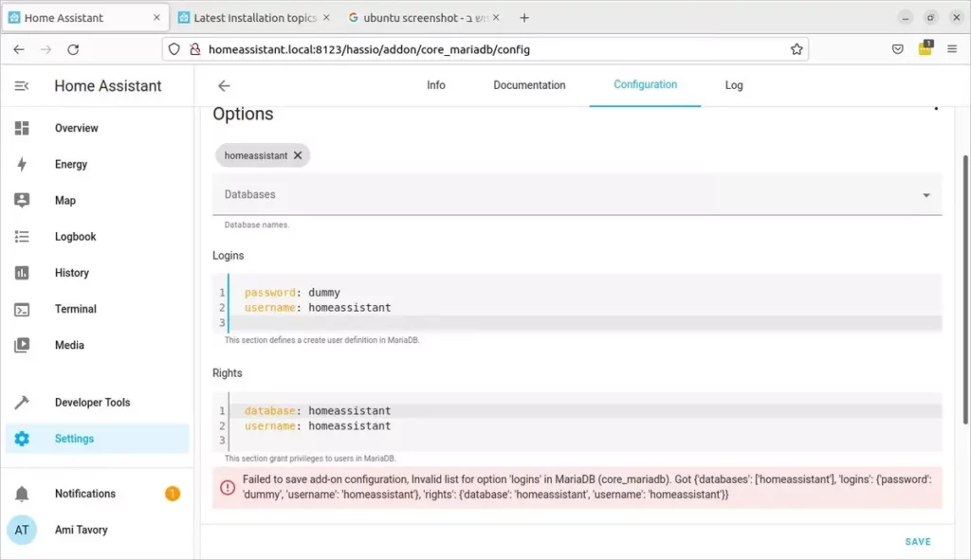Go back with add-on page arrow
This screenshot has height=560, width=971.
coord(224,86)
